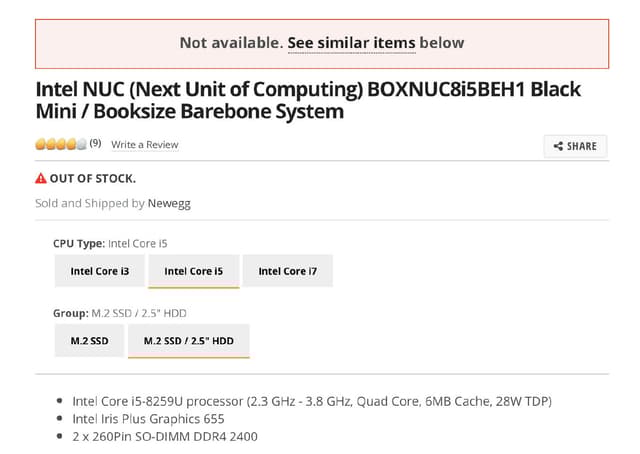Click the Intel Iris Plus Graphics 655 bullet
This screenshot has width=640, height=454.
(148, 419)
